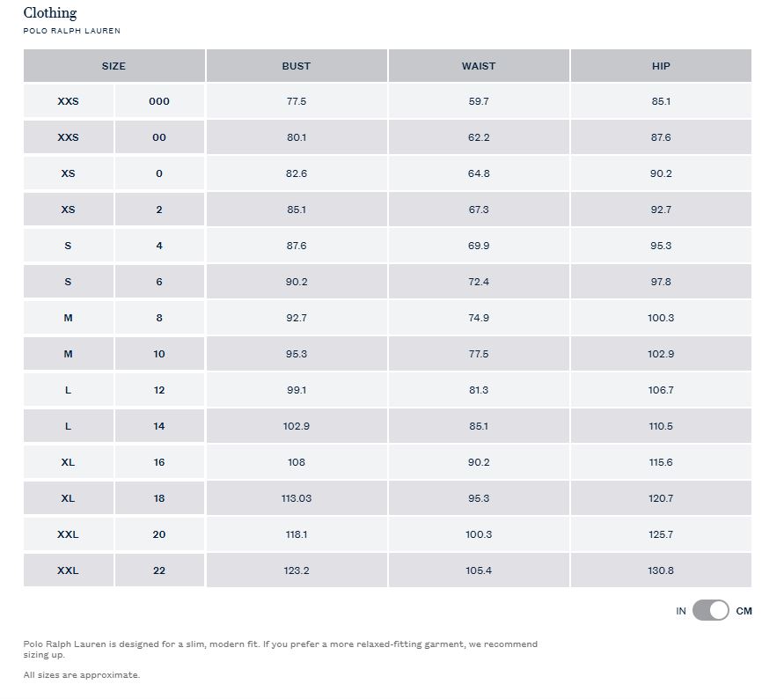The width and height of the screenshot is (784, 699).
Task: Click hip value 85.1 in first row
Action: point(661,101)
